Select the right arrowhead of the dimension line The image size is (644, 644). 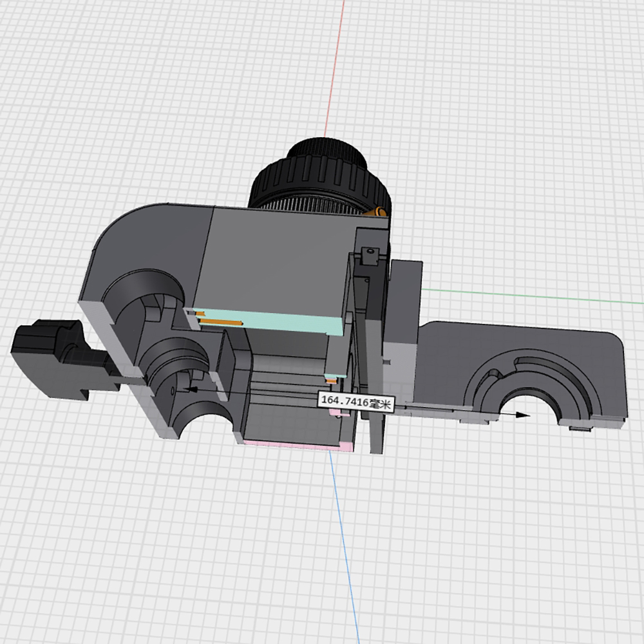coord(524,415)
